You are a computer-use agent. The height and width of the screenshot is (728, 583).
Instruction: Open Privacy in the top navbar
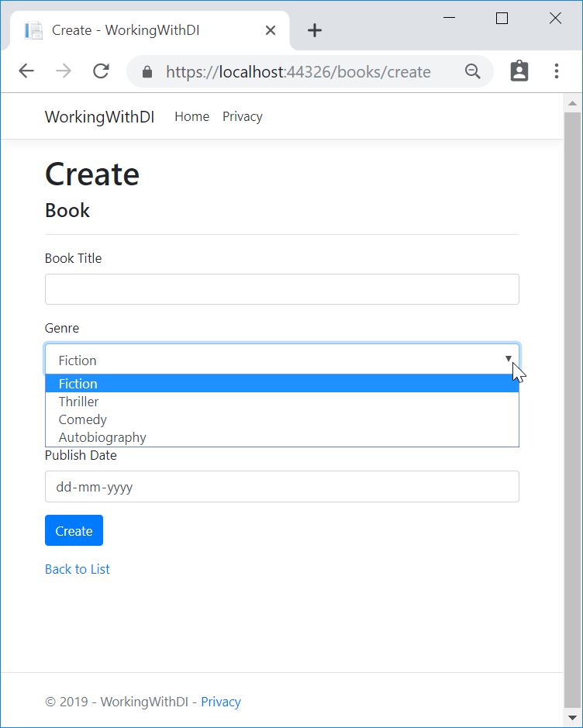click(242, 116)
